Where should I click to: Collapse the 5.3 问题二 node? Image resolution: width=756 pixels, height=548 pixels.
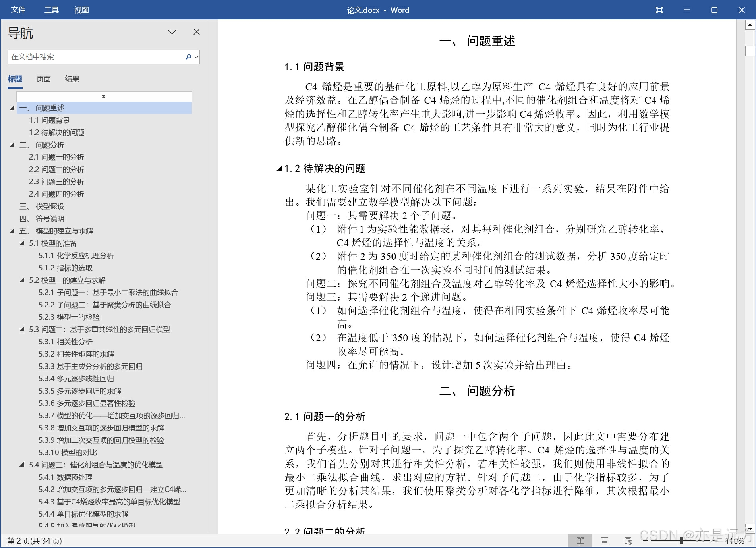[x=22, y=329]
